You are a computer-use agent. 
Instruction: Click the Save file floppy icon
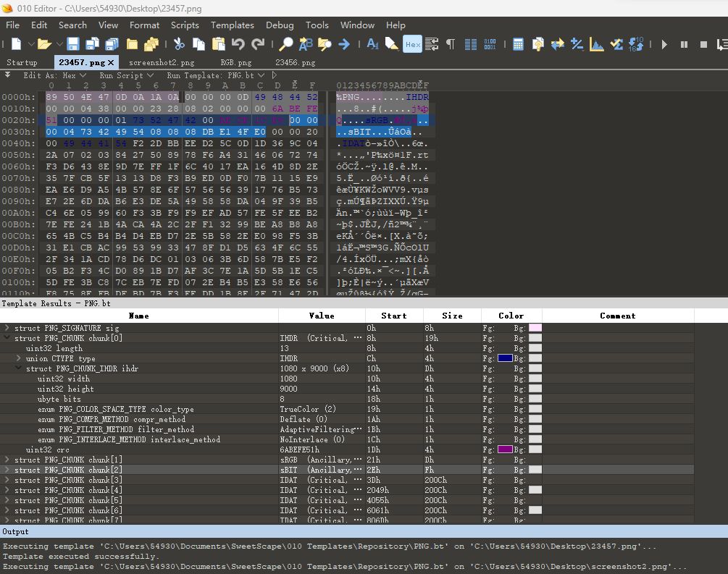[x=74, y=44]
